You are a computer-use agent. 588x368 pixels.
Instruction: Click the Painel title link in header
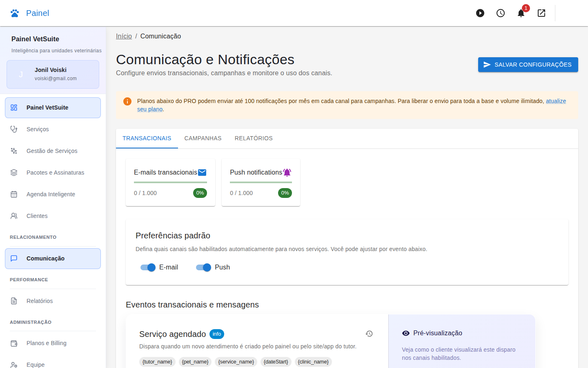pyautogui.click(x=38, y=13)
